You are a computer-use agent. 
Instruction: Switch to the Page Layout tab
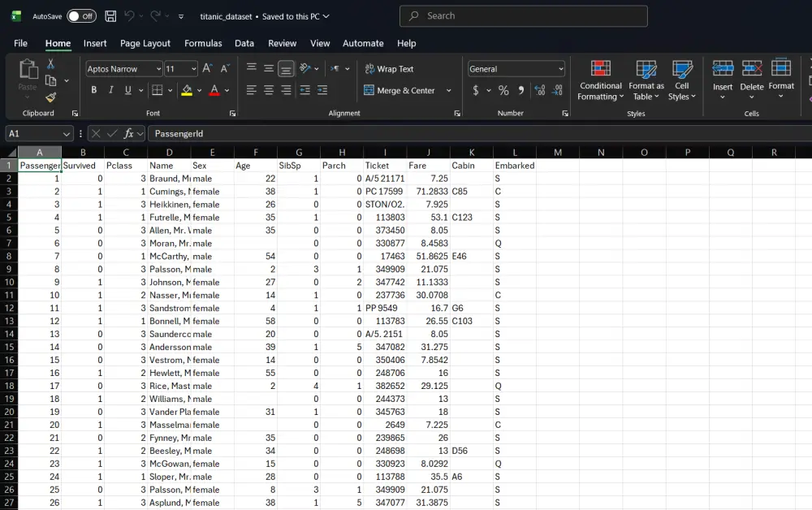click(145, 44)
